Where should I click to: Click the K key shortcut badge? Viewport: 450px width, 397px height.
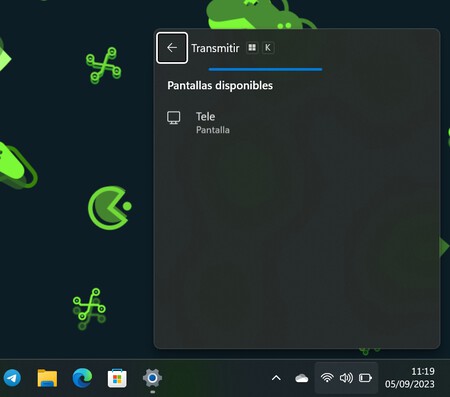(268, 48)
